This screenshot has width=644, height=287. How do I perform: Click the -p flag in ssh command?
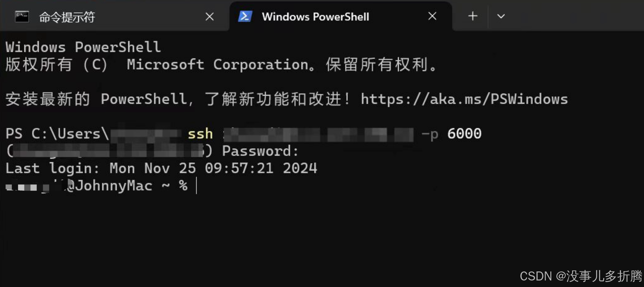point(430,134)
